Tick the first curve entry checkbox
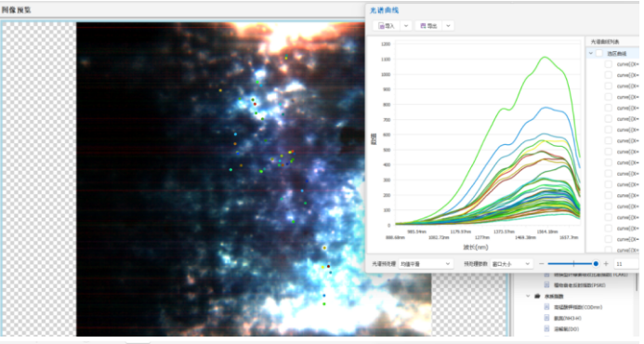The image size is (644, 344). [609, 64]
